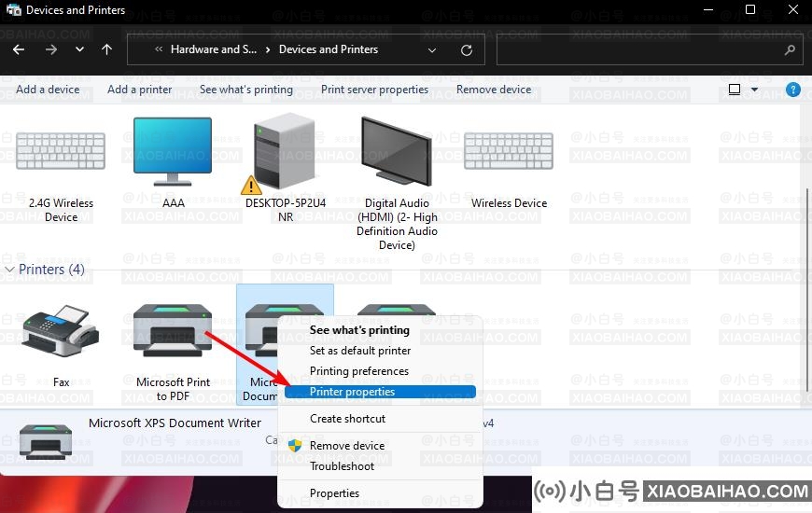
Task: Click Microsoft XPS Document Writer details text
Action: (175, 423)
